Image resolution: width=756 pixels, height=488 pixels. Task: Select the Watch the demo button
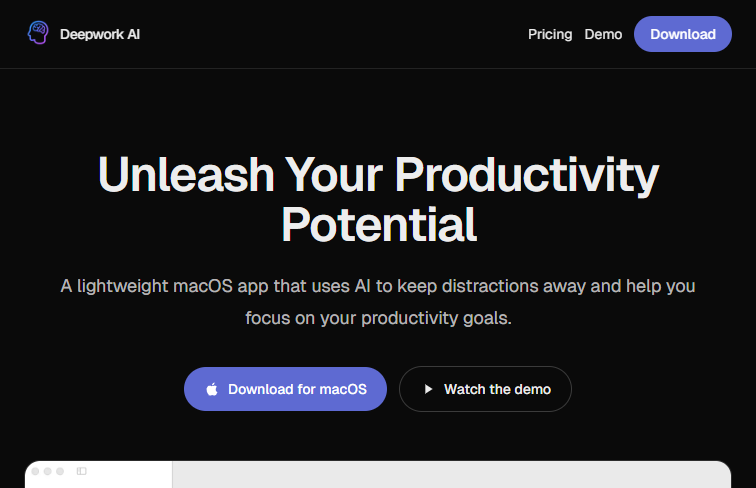485,389
